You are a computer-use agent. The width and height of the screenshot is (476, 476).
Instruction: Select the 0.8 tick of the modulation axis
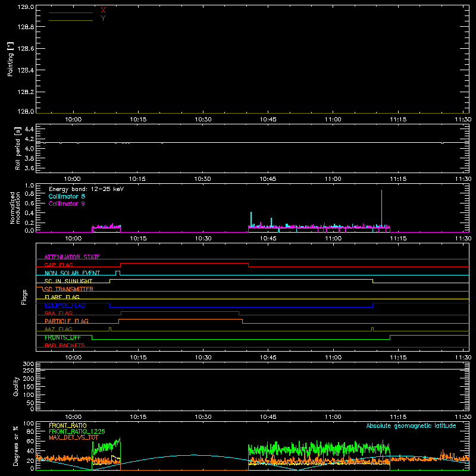tap(29, 194)
